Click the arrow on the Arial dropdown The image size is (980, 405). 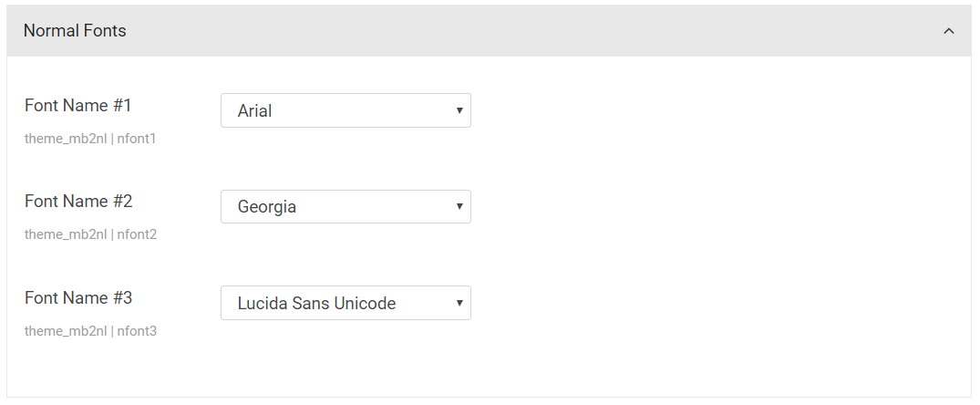459,110
